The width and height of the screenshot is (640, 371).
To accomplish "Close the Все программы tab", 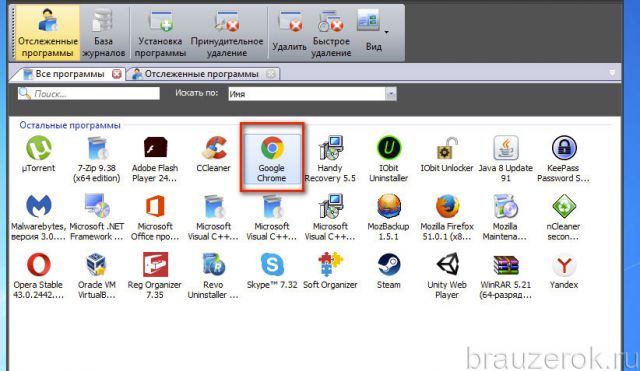I will (117, 74).
